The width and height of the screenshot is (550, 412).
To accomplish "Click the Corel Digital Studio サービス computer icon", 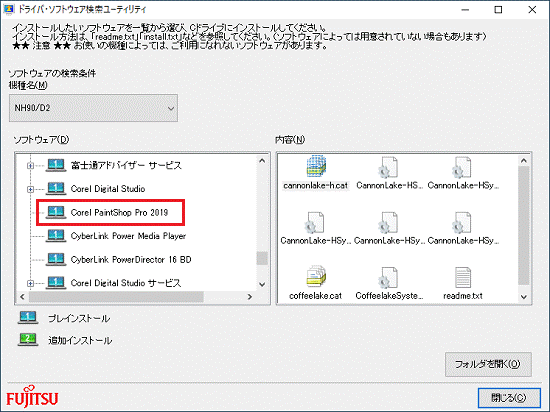I will click(56, 283).
